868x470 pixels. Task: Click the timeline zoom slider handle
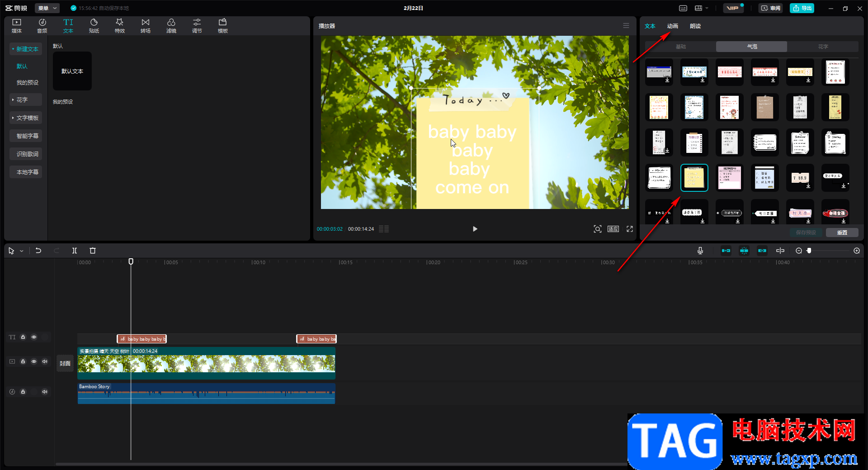click(809, 251)
